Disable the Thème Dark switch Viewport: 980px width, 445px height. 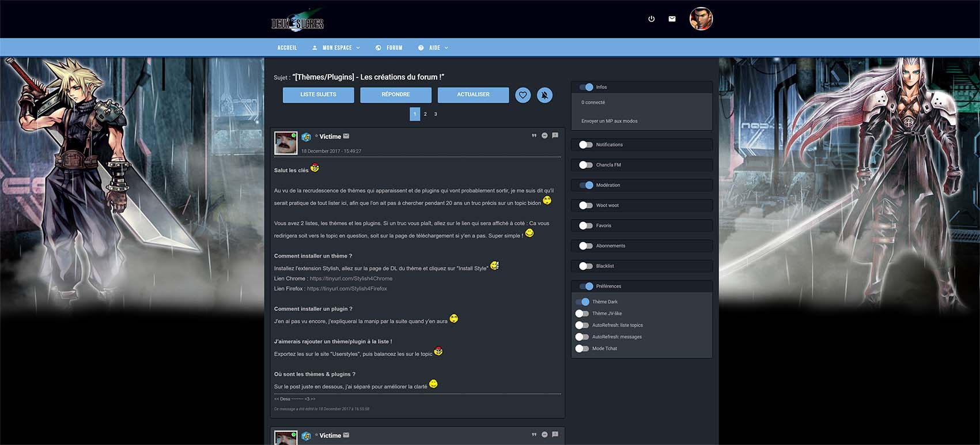582,301
